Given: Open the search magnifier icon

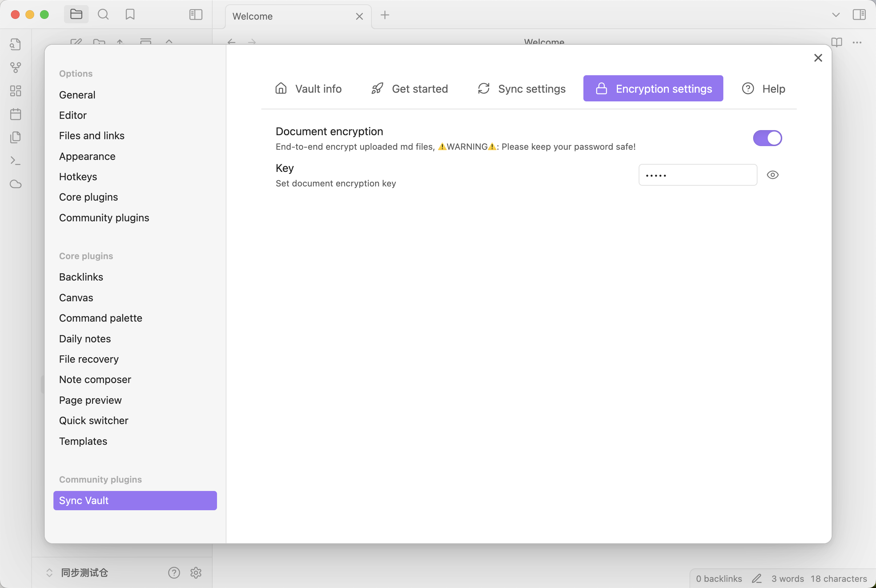Looking at the screenshot, I should coord(103,15).
